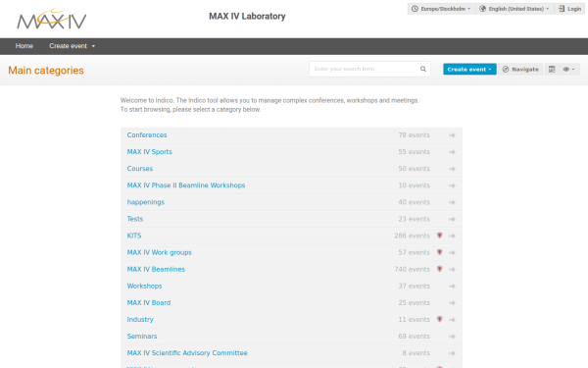This screenshot has height=368, width=588.
Task: Open the Workshops category
Action: tap(144, 287)
